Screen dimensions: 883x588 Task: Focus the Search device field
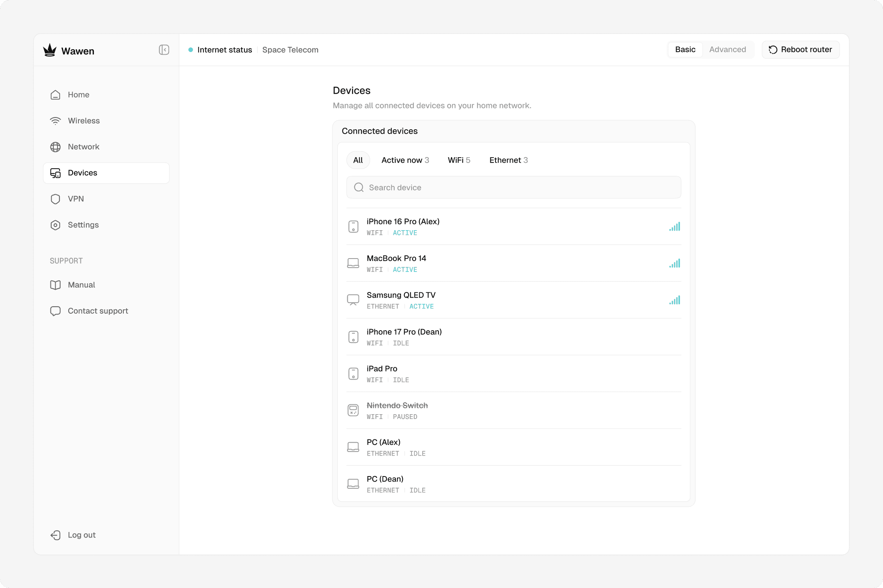513,188
